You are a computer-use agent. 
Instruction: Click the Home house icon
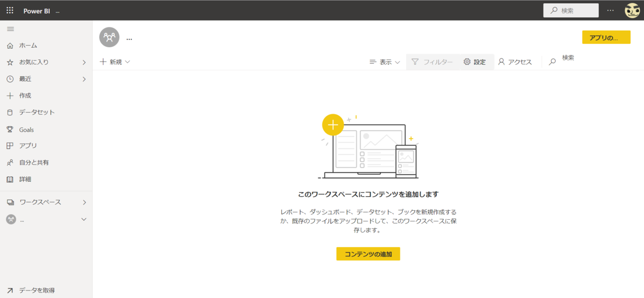tap(10, 46)
